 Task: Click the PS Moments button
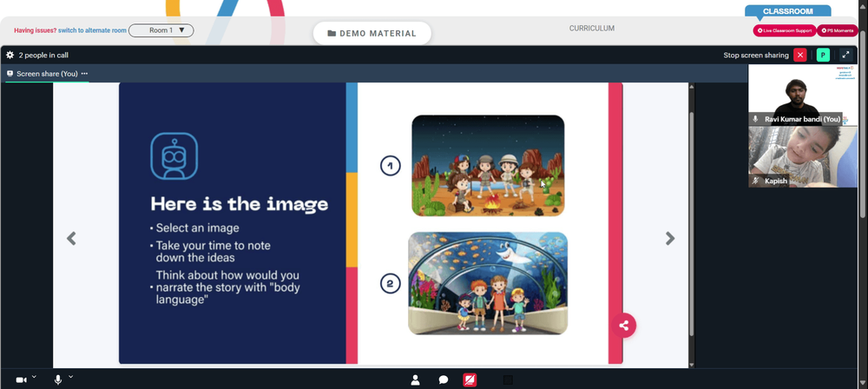(838, 30)
